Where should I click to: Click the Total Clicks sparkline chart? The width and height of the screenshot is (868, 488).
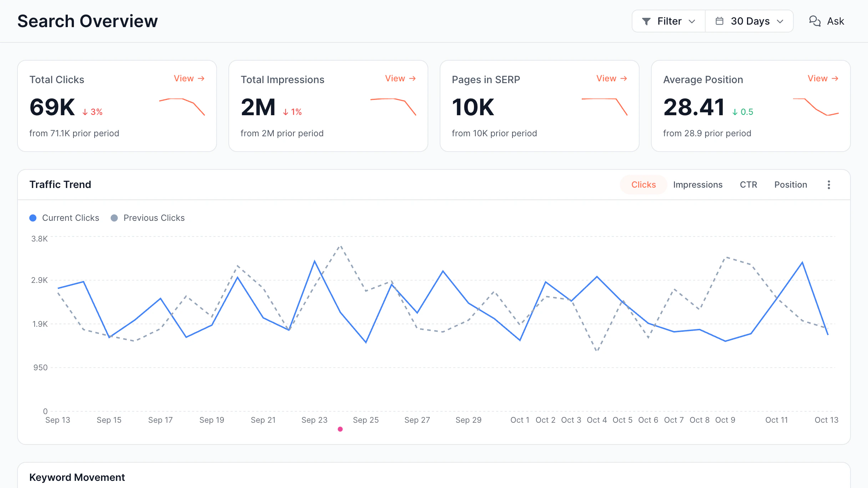pos(182,107)
